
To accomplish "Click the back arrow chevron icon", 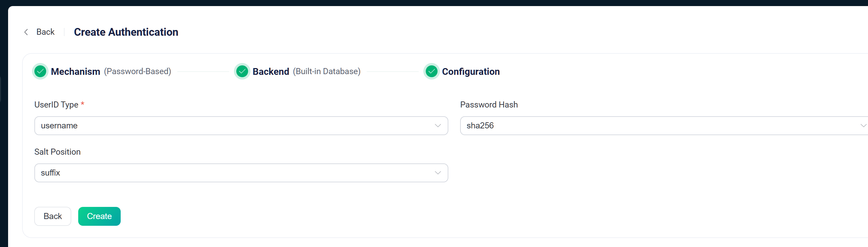I will [26, 32].
